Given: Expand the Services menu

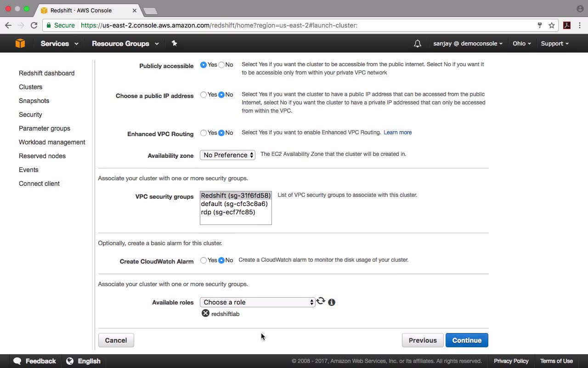Looking at the screenshot, I should (59, 44).
